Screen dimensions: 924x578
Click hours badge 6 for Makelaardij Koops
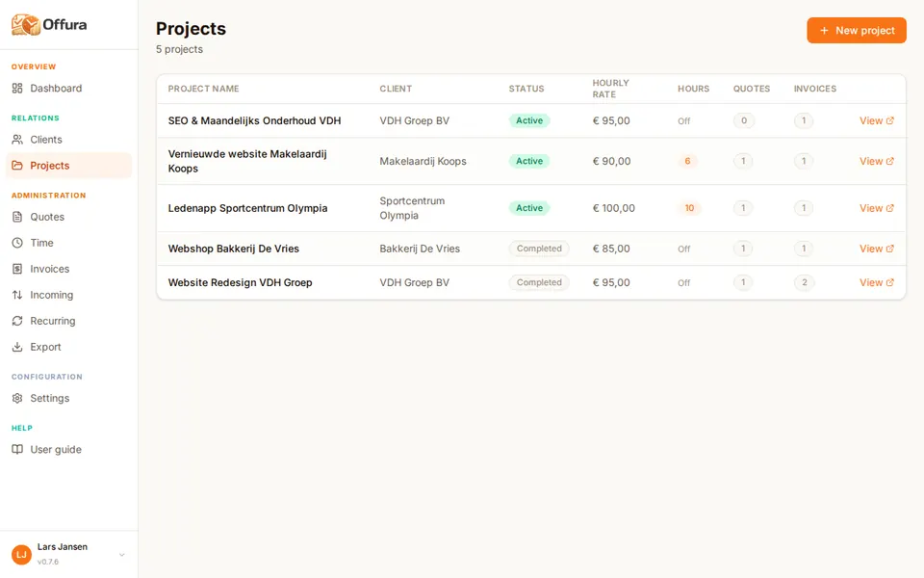pyautogui.click(x=687, y=161)
